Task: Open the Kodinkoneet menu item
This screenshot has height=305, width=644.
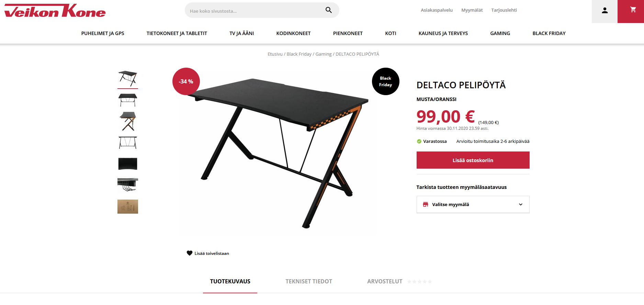Action: tap(293, 33)
